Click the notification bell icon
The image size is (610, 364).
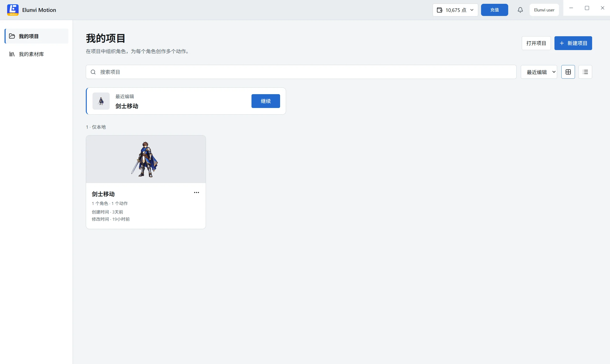520,10
